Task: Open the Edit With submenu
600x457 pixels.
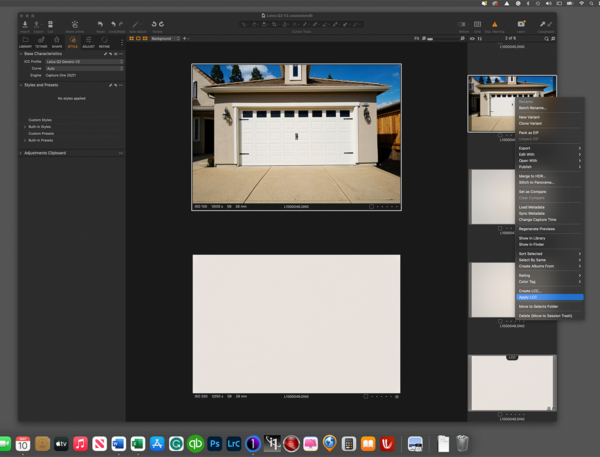Action: tap(549, 154)
